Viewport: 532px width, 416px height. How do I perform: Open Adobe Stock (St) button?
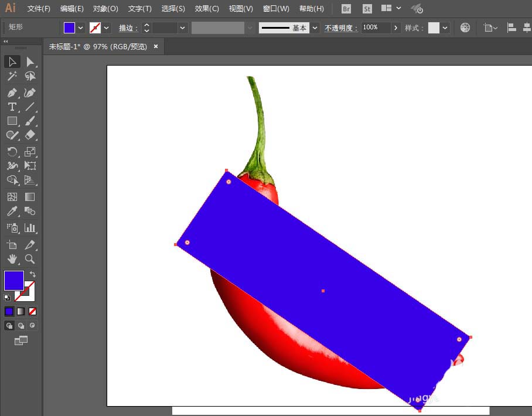click(367, 8)
